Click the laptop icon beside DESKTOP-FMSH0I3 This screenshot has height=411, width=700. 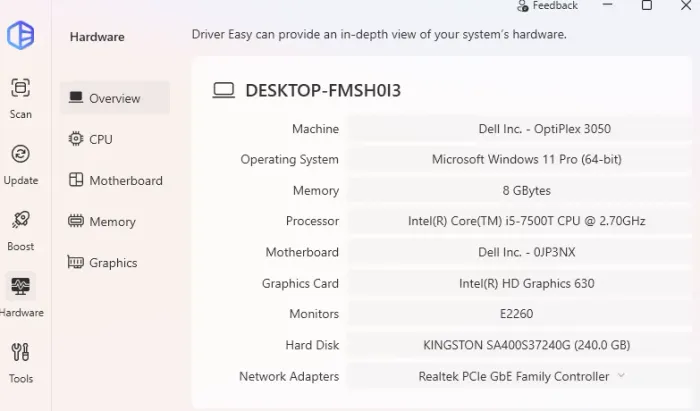click(224, 90)
